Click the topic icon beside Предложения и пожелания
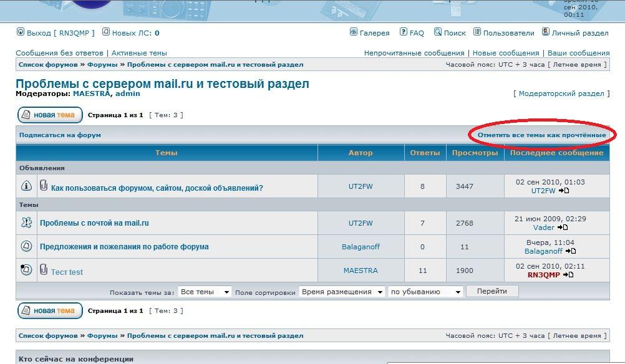Viewport: 625px width, 364px height. pos(26,246)
